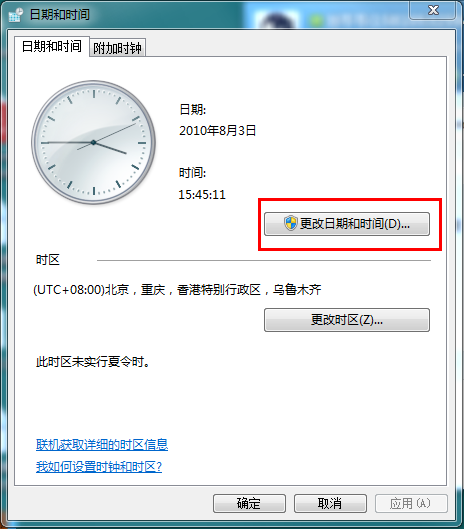
Task: Click the 此时区未实行夏令时 notice text
Action: click(x=93, y=362)
